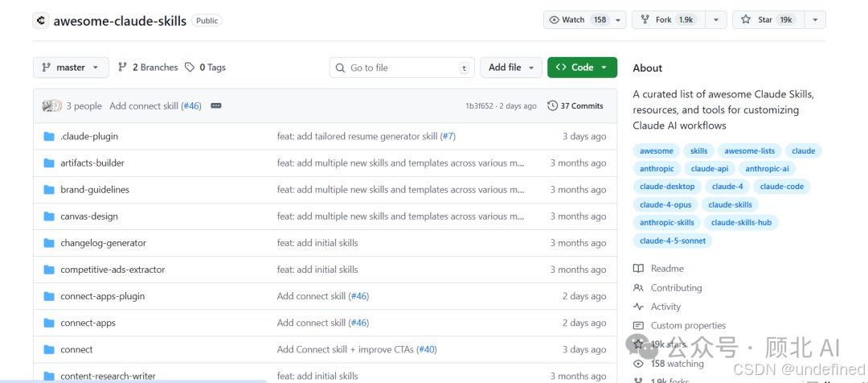
Task: Open commit hash 1b3f652
Action: (x=479, y=106)
